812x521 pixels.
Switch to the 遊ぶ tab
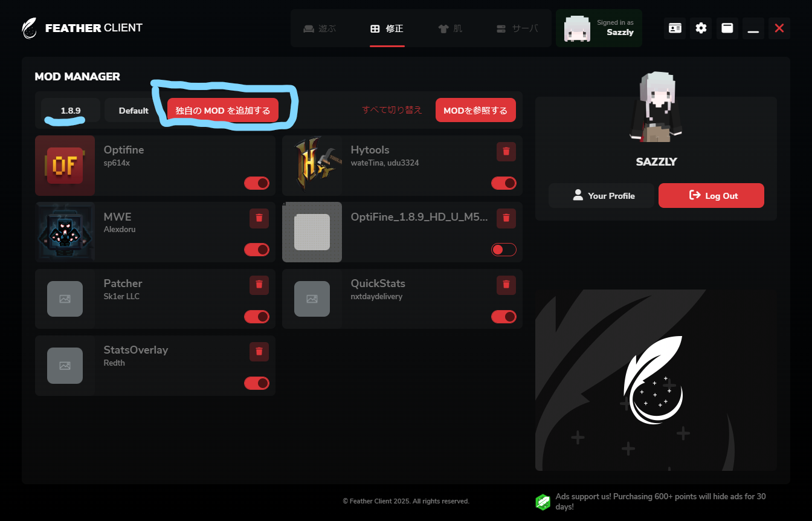(320, 28)
